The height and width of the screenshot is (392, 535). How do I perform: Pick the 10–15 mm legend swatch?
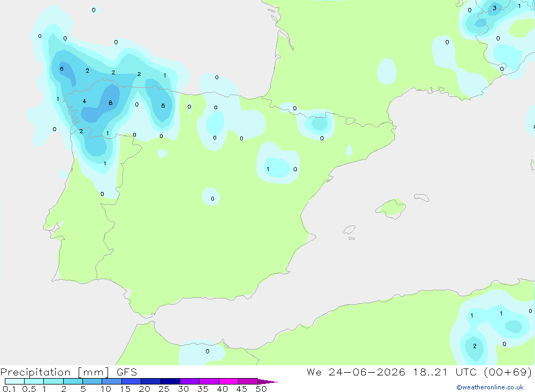coord(112,381)
